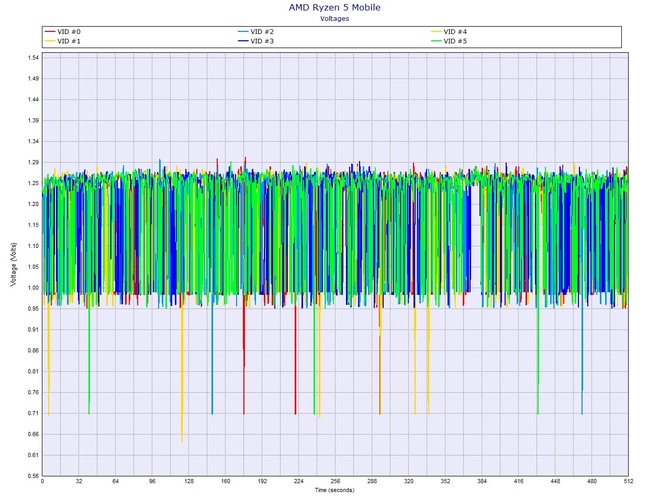The image size is (670, 502).
Task: Click the 0.71 value on voltage axis
Action: (34, 413)
